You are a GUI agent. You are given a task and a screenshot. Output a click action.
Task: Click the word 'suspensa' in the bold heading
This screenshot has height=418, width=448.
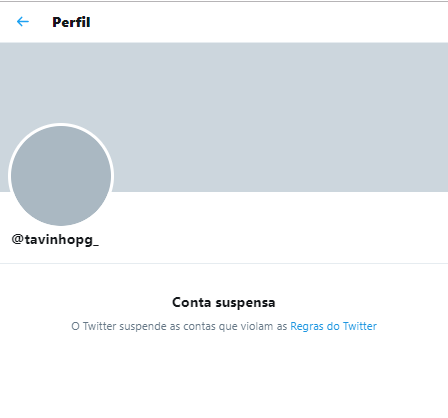(x=245, y=303)
